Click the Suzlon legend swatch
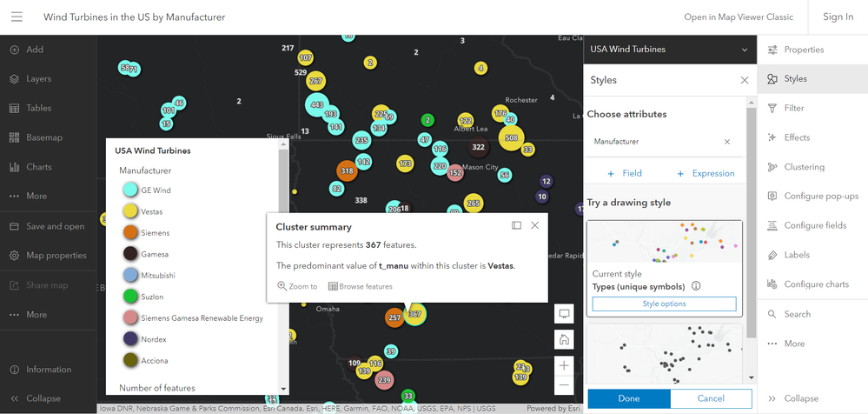The width and height of the screenshot is (868, 414). pos(130,297)
